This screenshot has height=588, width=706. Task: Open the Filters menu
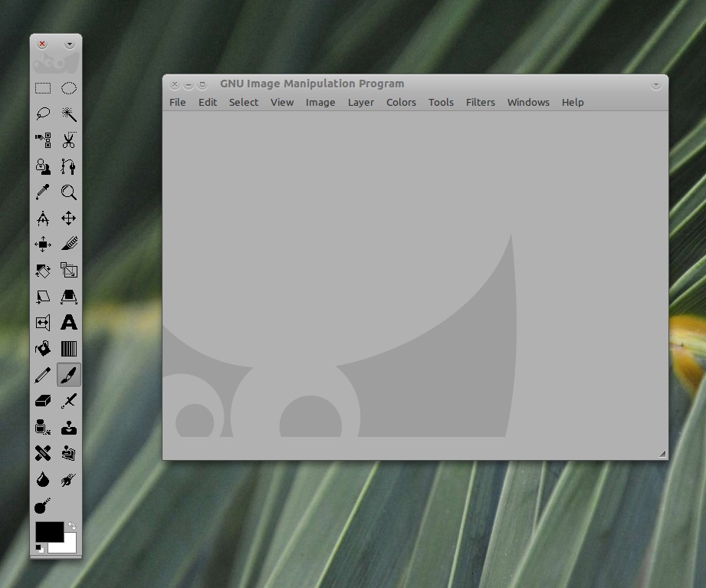[x=480, y=102]
